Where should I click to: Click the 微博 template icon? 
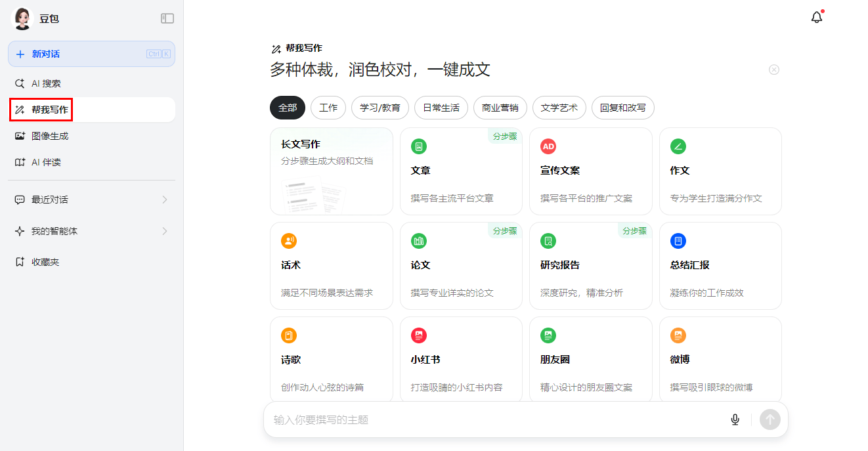pos(678,335)
